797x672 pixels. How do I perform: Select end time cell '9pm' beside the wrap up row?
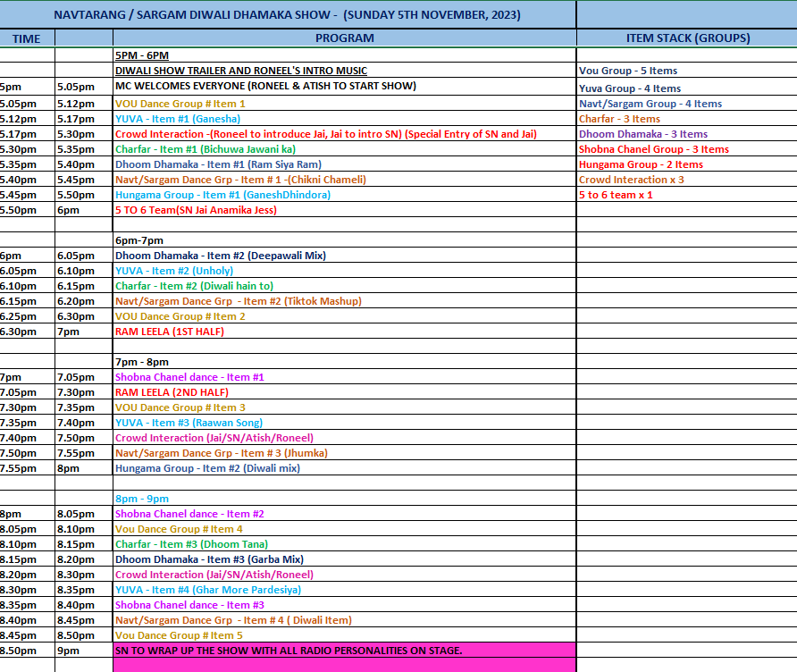(84, 651)
